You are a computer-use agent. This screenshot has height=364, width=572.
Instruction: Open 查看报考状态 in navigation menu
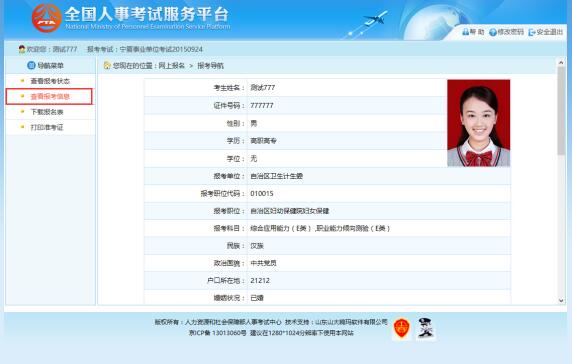click(50, 81)
